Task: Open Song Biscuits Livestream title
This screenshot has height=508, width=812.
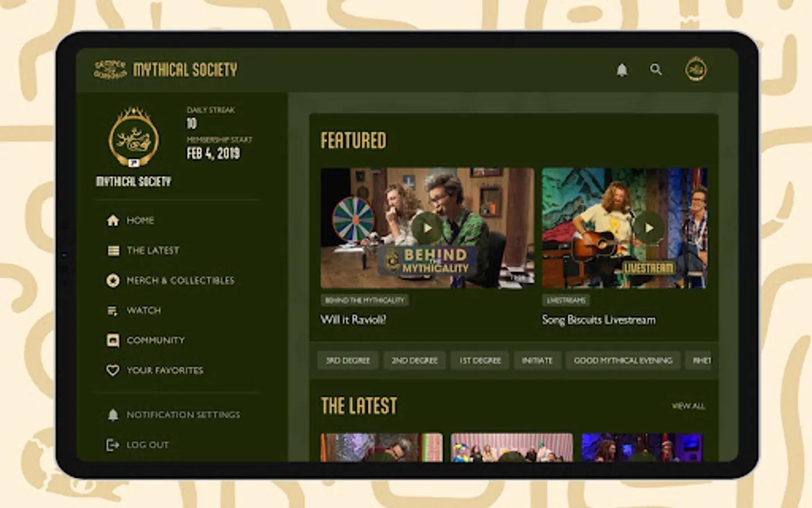Action: point(599,320)
